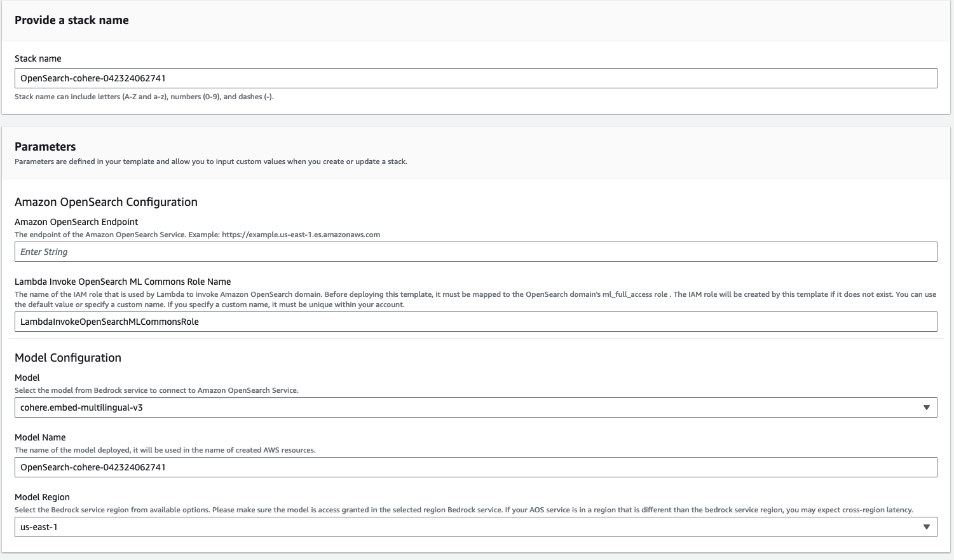Click the 'Parameters' section heading
Image resolution: width=954 pixels, height=560 pixels.
(x=45, y=147)
